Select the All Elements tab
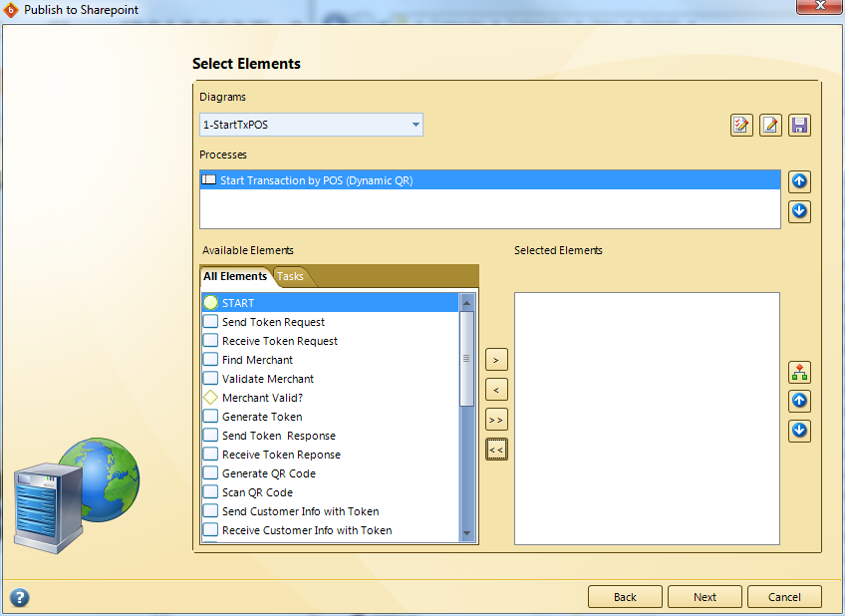This screenshot has width=845, height=616. pyautogui.click(x=235, y=277)
